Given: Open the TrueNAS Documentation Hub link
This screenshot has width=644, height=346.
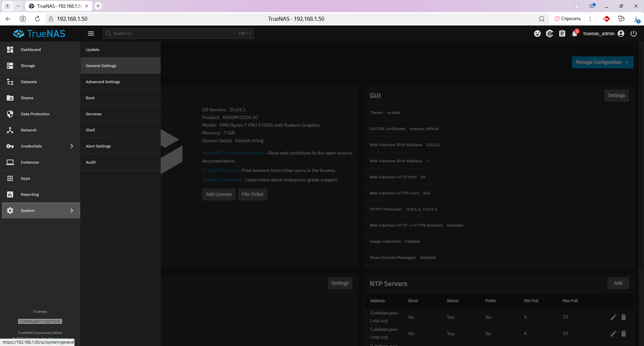Looking at the screenshot, I should (233, 153).
